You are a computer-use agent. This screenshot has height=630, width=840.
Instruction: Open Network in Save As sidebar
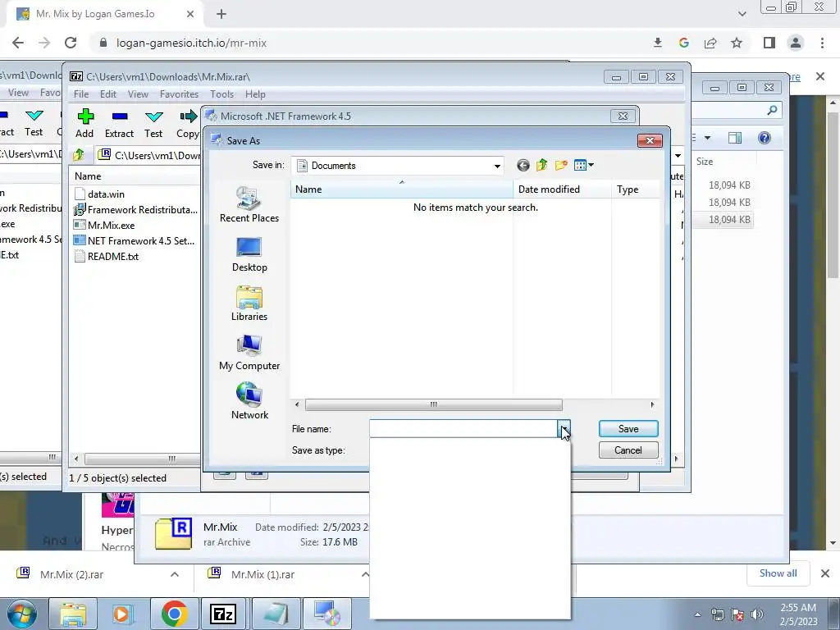pyautogui.click(x=249, y=400)
